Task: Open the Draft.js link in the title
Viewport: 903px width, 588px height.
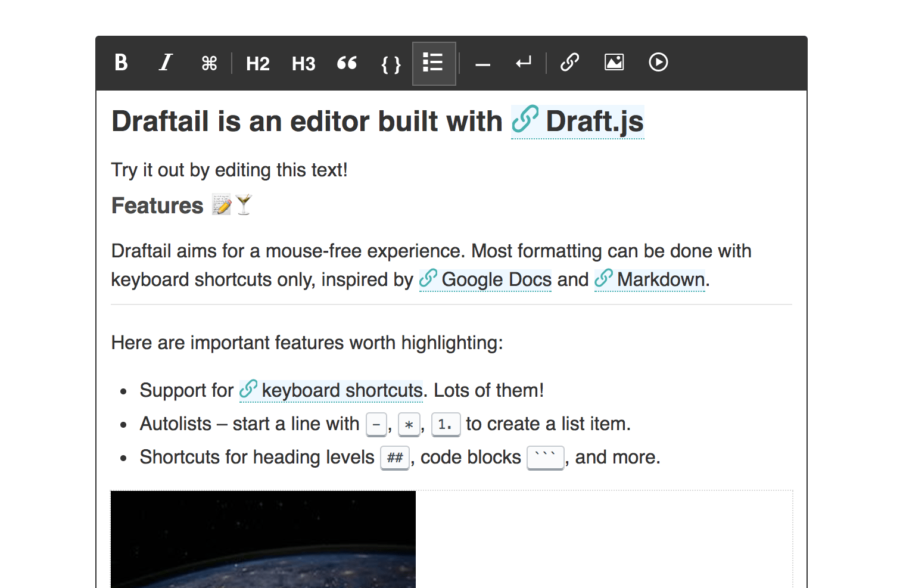Action: click(594, 122)
